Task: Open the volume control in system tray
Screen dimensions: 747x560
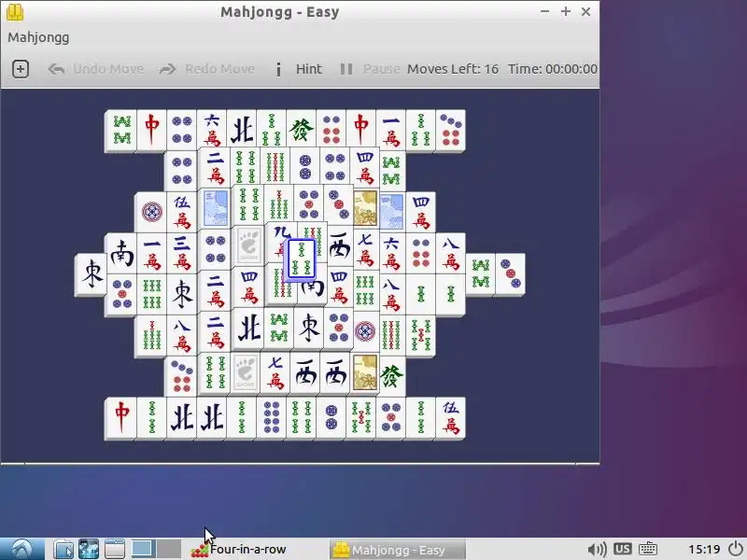Action: tap(597, 550)
